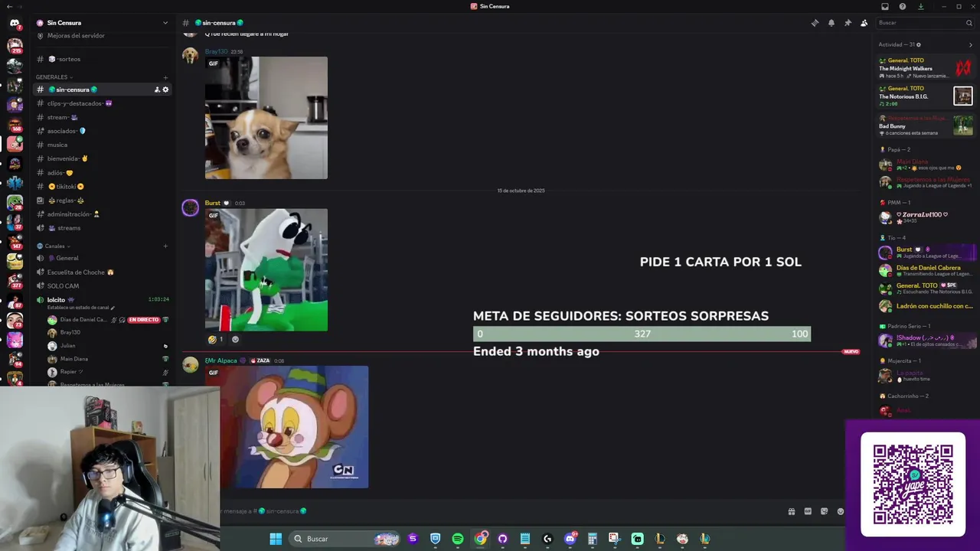Open Burst's GIF with the green character
This screenshot has height=551, width=980.
pos(266,270)
